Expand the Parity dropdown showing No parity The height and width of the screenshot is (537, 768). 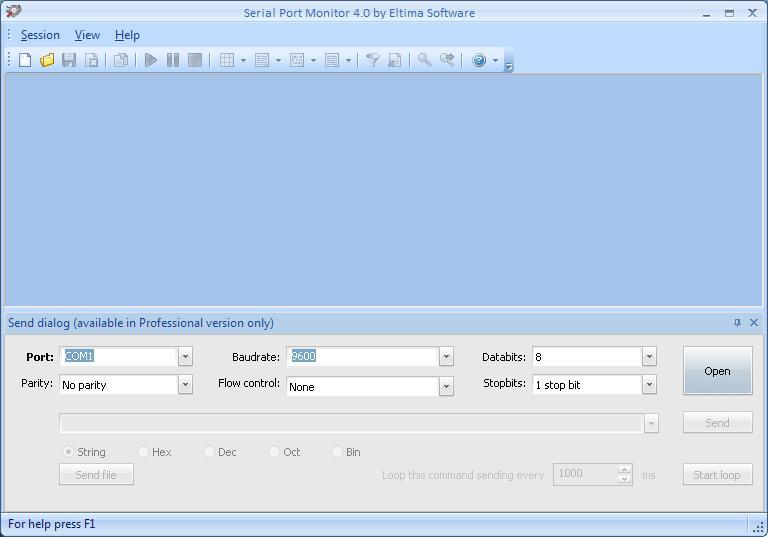click(x=185, y=385)
